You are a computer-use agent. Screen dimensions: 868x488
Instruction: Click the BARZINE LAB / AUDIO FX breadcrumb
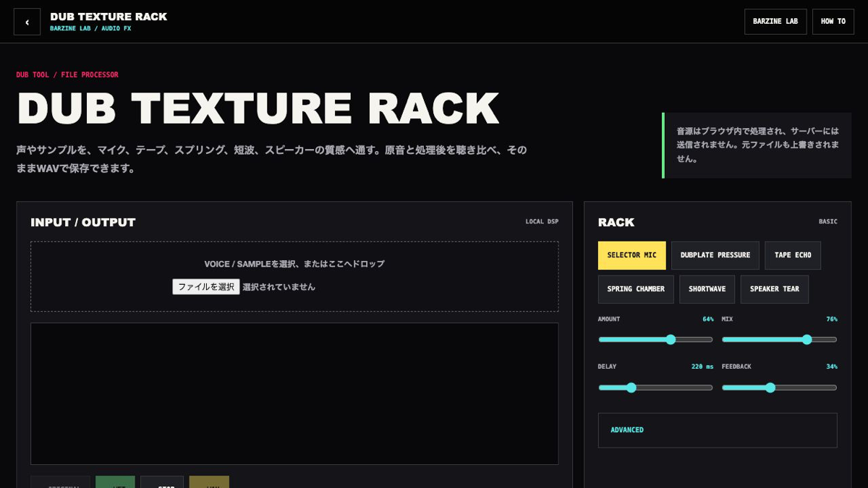click(x=90, y=29)
